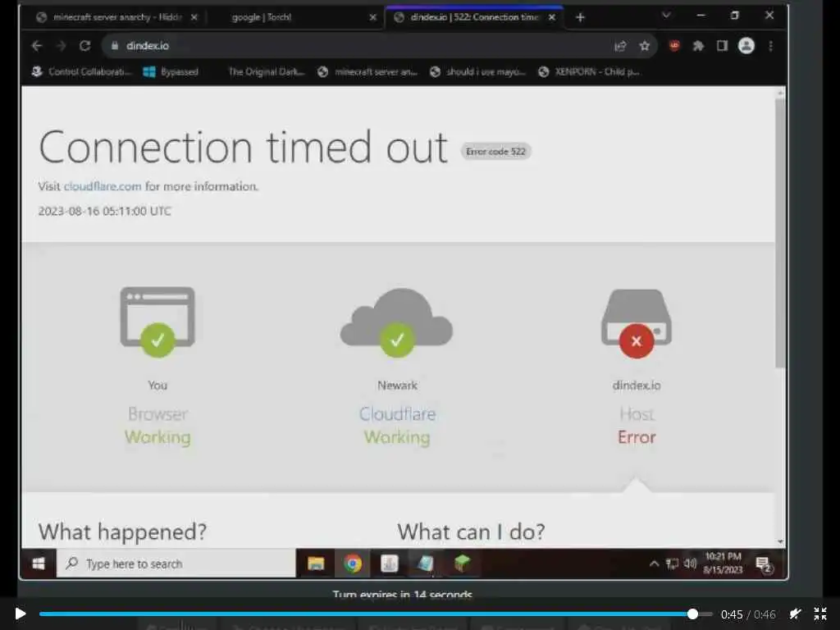Click the video progress slider handle
The height and width of the screenshot is (630, 840).
(692, 614)
